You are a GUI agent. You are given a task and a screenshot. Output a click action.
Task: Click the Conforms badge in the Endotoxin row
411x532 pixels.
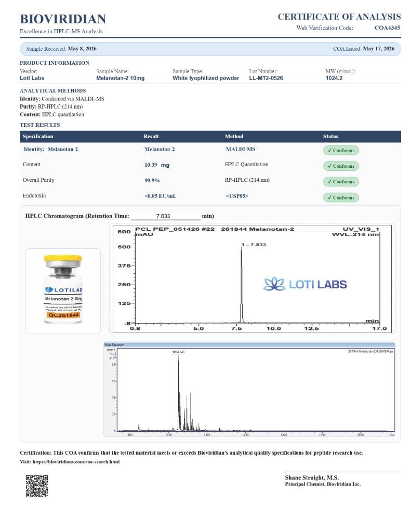[341, 197]
